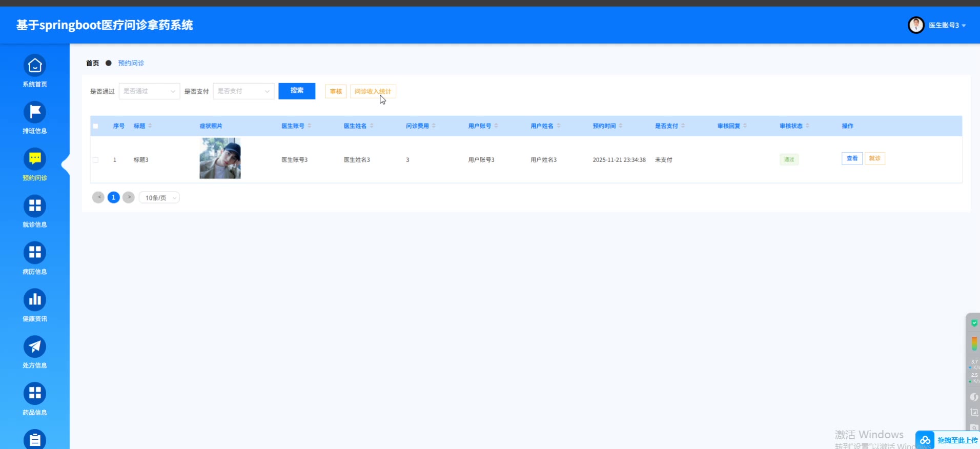Go to 首页 in the breadcrumb
This screenshot has width=980, height=449.
pos(93,63)
